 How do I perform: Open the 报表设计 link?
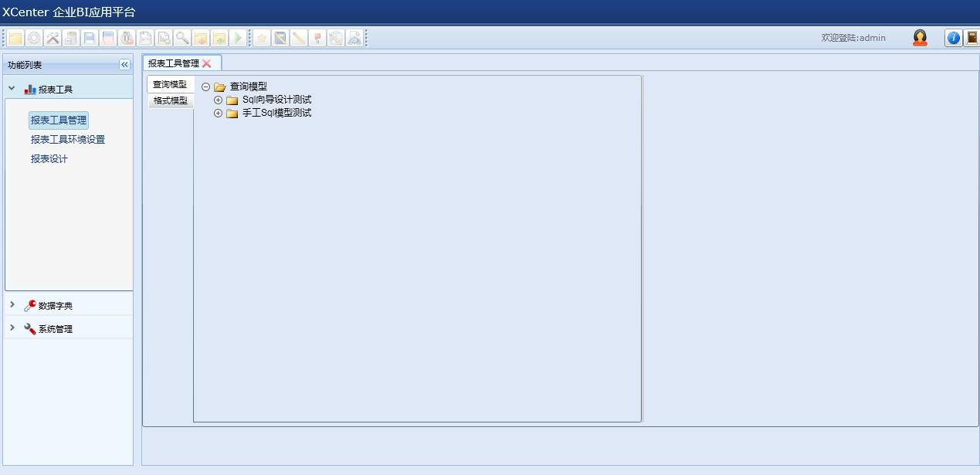click(49, 159)
